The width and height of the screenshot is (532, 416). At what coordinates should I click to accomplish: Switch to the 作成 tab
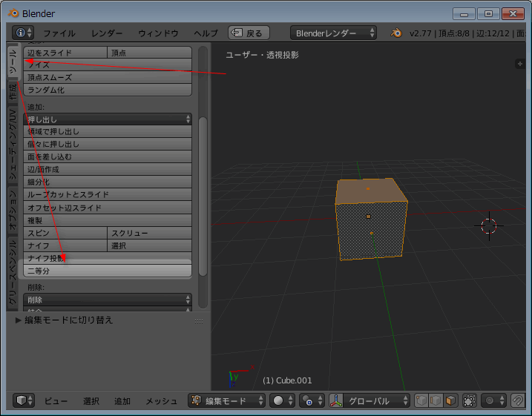13,92
